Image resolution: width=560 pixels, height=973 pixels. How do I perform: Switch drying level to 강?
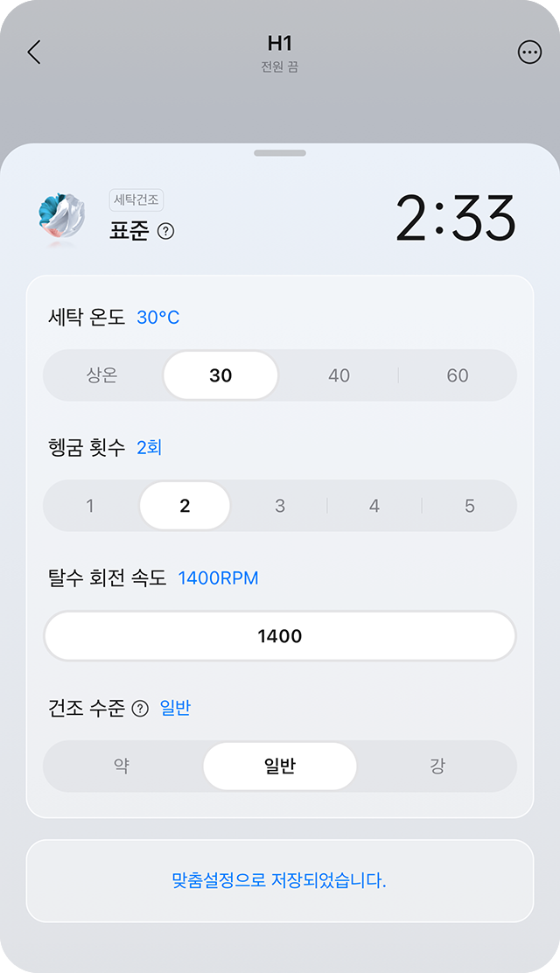coord(437,766)
